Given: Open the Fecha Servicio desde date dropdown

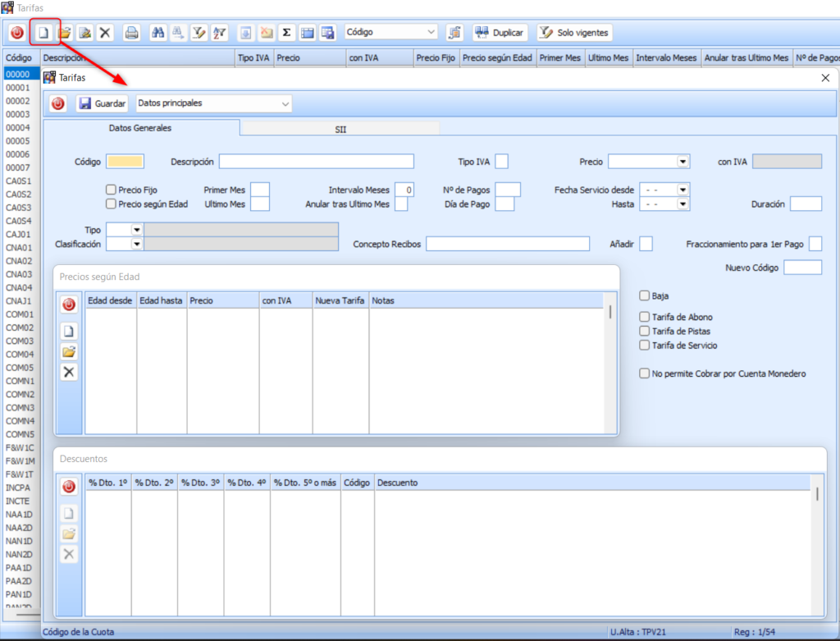Looking at the screenshot, I should pyautogui.click(x=682, y=190).
